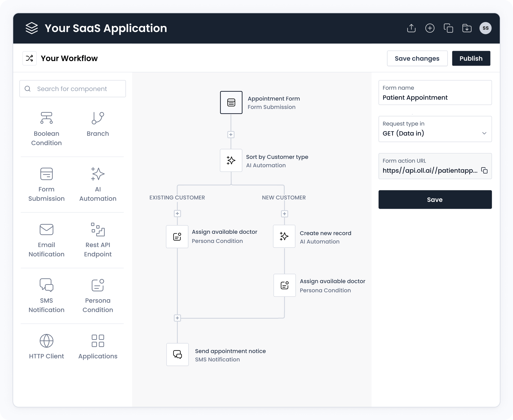Click the Publish button
513x420 pixels.
point(471,58)
